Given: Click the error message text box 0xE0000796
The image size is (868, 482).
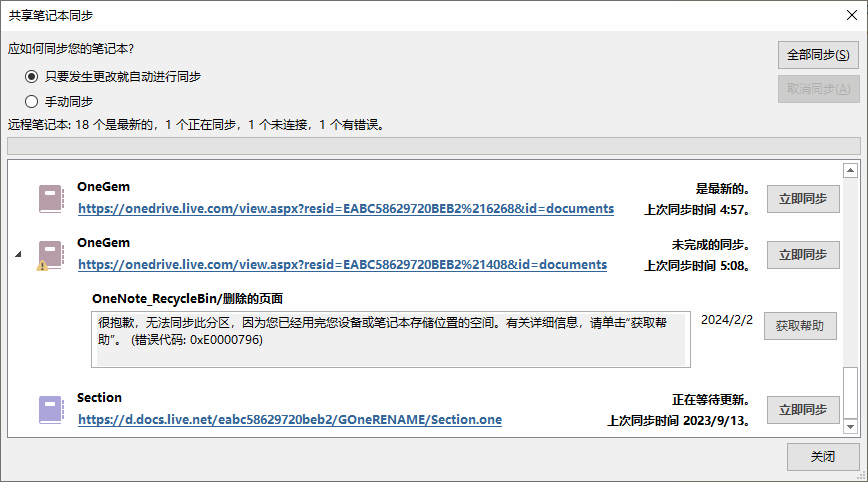Looking at the screenshot, I should click(x=391, y=339).
